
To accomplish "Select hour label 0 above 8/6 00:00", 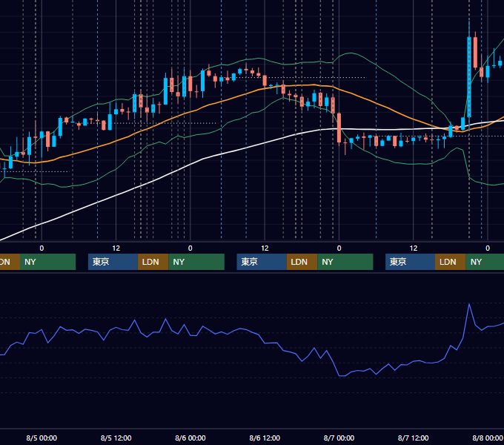I will [190, 248].
